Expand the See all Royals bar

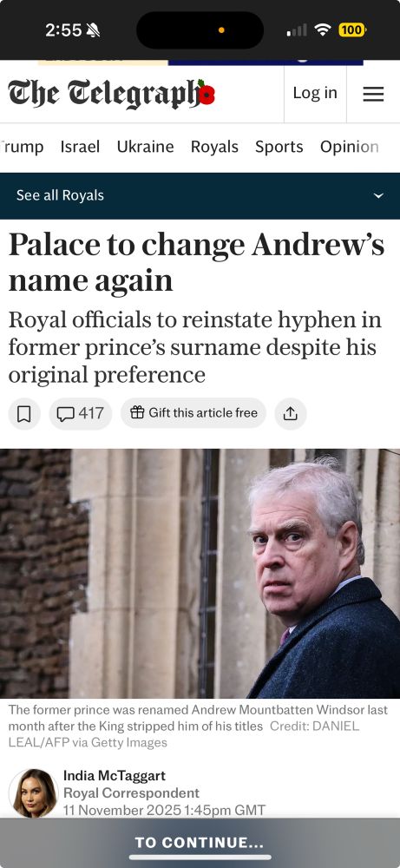(x=200, y=195)
